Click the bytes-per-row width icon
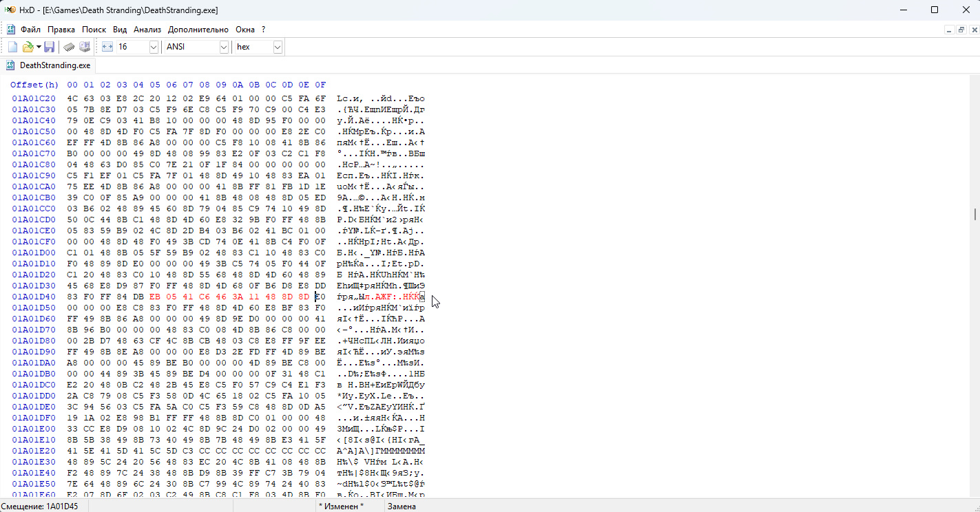 (107, 47)
